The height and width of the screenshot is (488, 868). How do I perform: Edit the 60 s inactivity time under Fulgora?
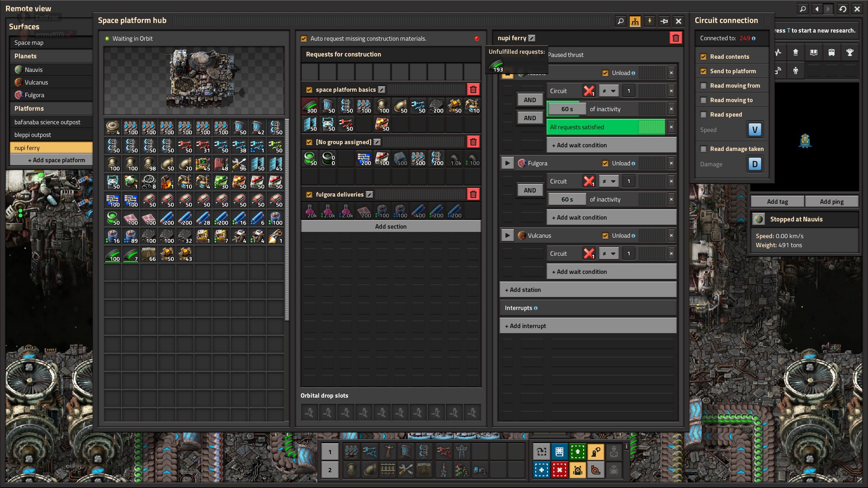point(567,199)
